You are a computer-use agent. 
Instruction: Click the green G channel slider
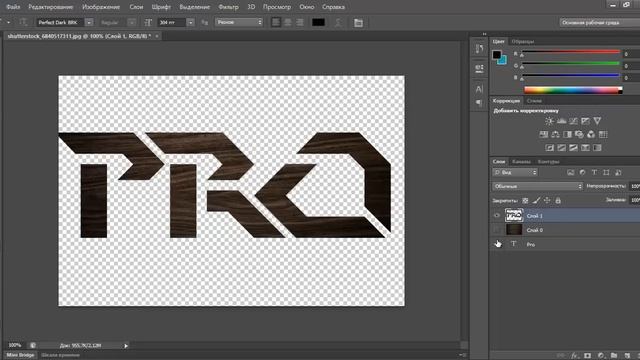pyautogui.click(x=571, y=64)
